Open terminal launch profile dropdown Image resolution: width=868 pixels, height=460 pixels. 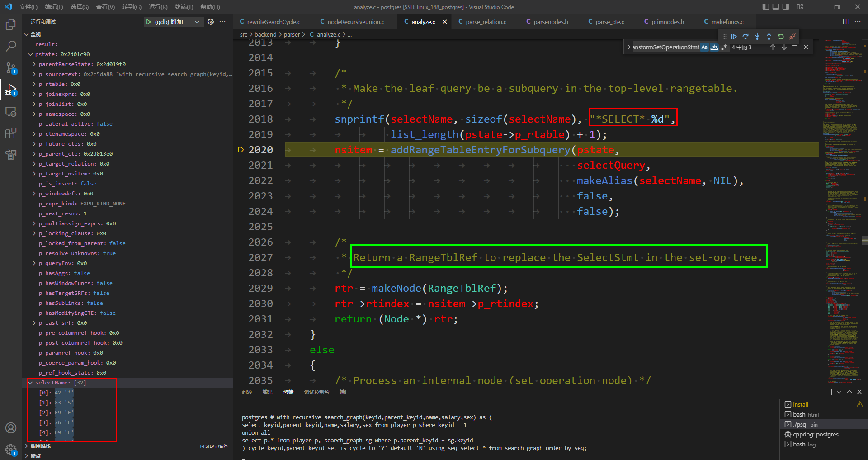839,392
